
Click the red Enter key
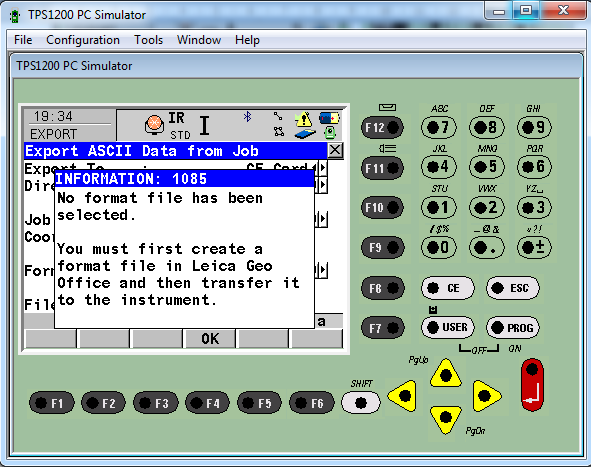click(532, 384)
